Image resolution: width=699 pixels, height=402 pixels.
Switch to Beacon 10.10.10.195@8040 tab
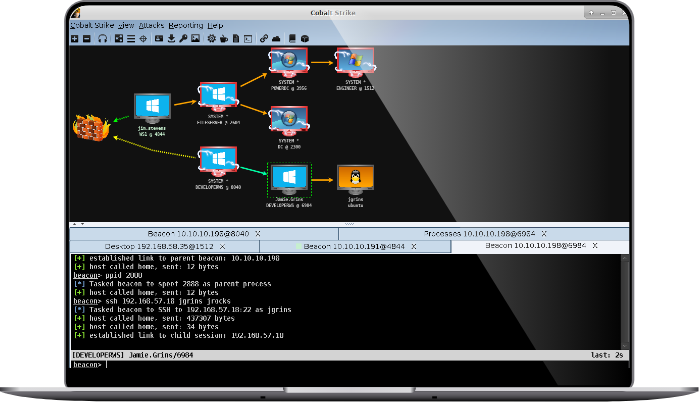click(x=204, y=234)
